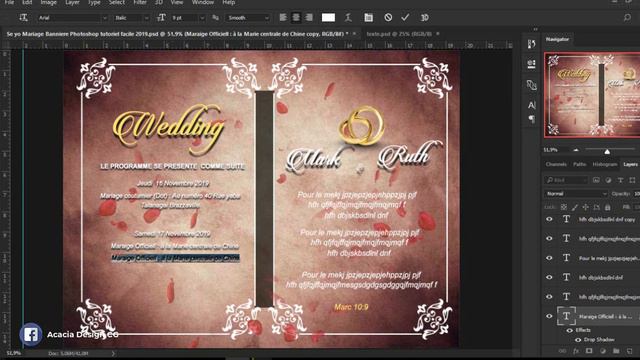Switch to the Channels tab
640x360 pixels.
(x=556, y=164)
